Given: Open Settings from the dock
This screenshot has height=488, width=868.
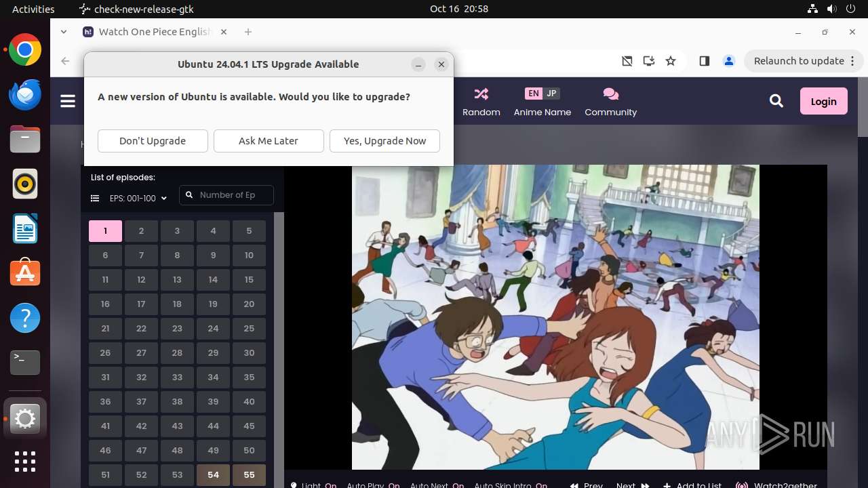Looking at the screenshot, I should click(x=25, y=420).
